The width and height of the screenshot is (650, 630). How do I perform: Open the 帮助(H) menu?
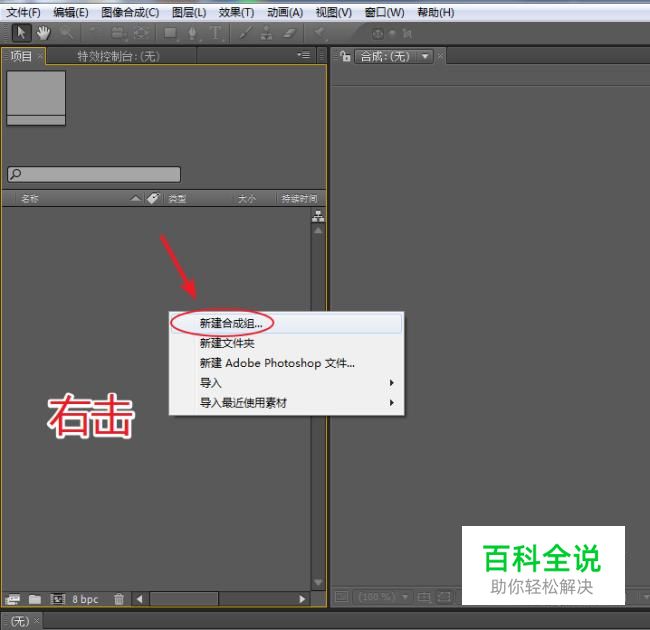pos(436,12)
